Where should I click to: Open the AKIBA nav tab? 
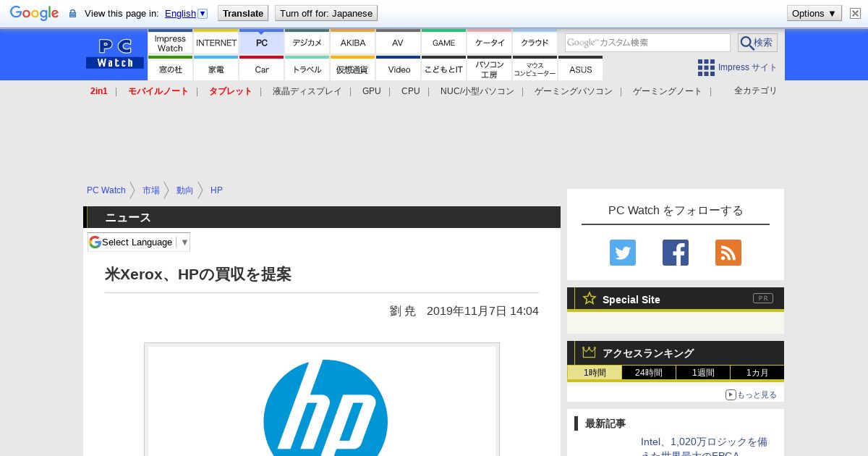coord(353,43)
